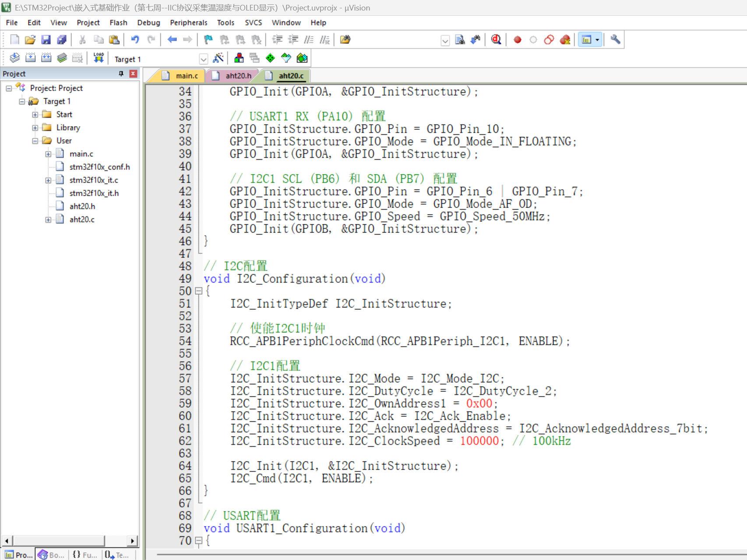Pin the Project panel

pos(121,74)
